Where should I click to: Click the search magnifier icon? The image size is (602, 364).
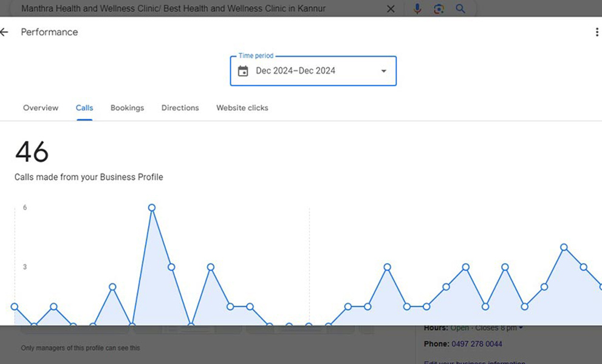pos(460,8)
